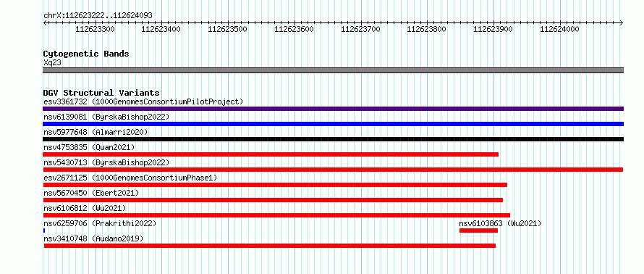Select the short red nsv6103863 bar

(x=478, y=231)
